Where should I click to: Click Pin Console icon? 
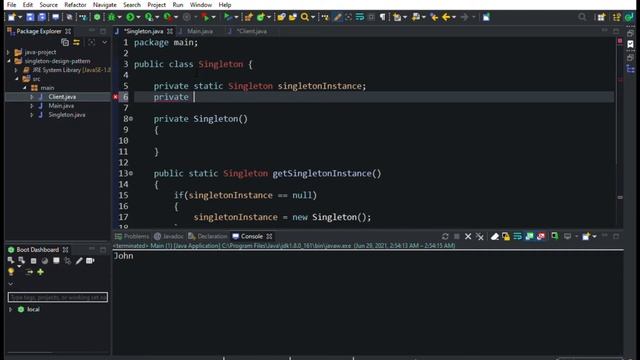point(554,236)
